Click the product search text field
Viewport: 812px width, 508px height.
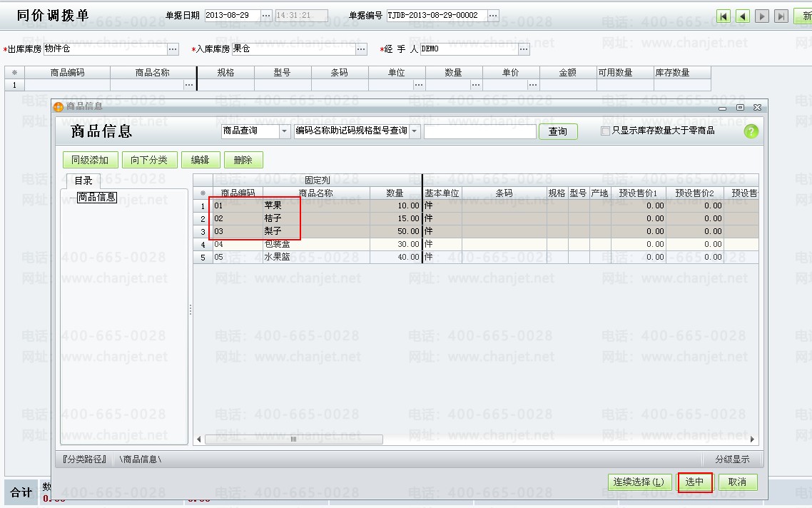pyautogui.click(x=479, y=131)
